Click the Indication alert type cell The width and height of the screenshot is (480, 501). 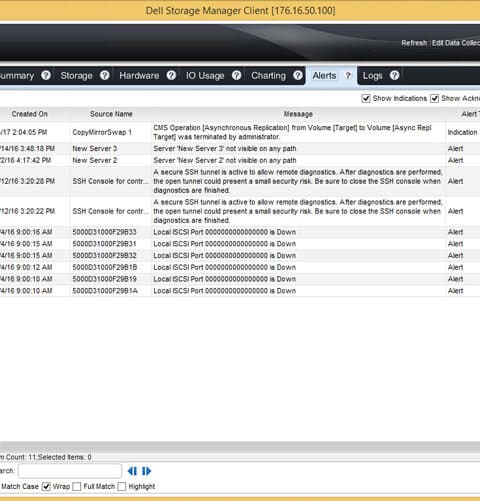point(462,132)
